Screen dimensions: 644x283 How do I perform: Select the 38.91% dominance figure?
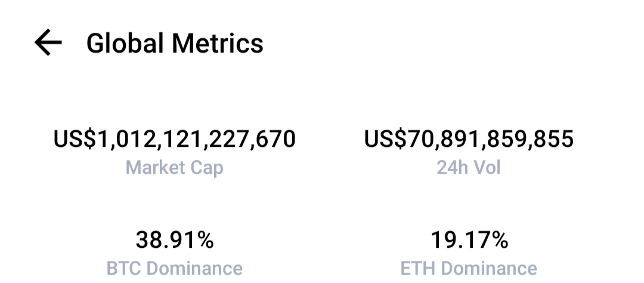click(x=175, y=240)
